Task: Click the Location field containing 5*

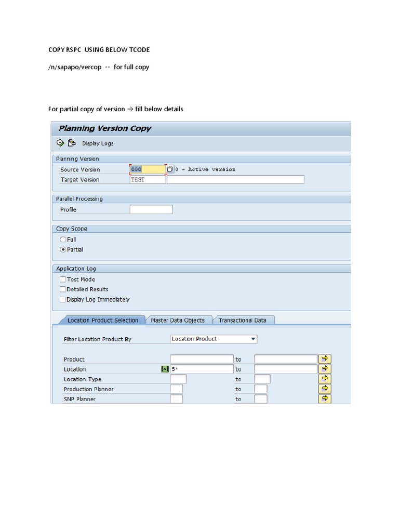Action: (x=202, y=369)
